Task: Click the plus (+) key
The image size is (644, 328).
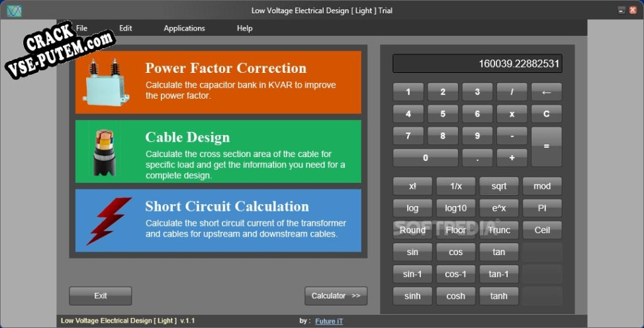Action: coord(512,158)
